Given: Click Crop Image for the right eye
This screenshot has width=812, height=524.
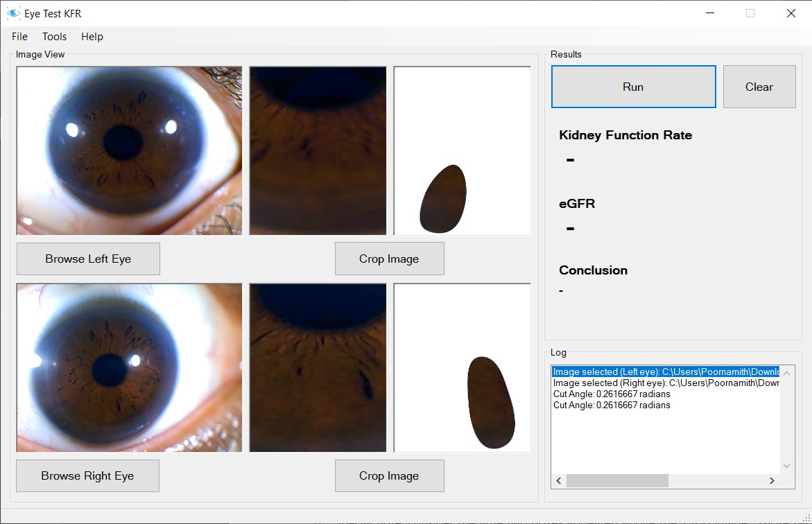Looking at the screenshot, I should click(389, 475).
